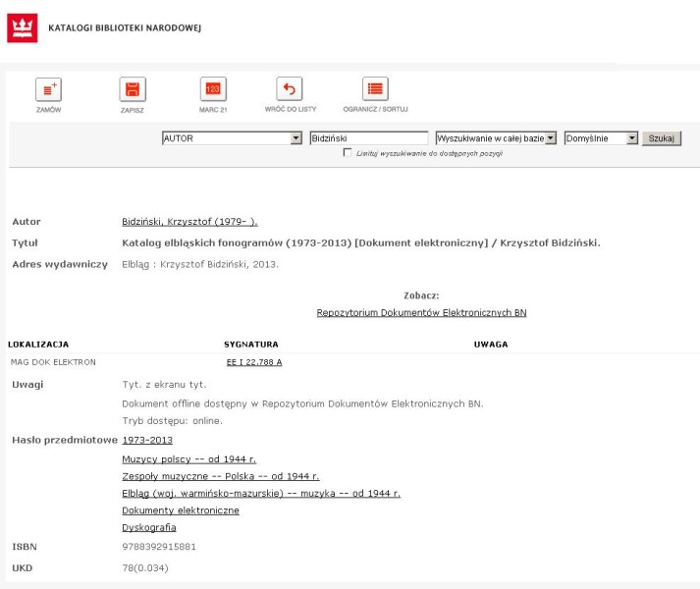Open subject Dyskografia link

[149, 527]
